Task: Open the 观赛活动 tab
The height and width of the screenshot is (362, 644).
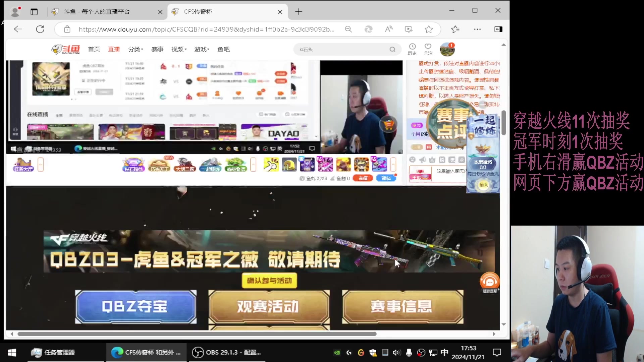Action: (269, 307)
